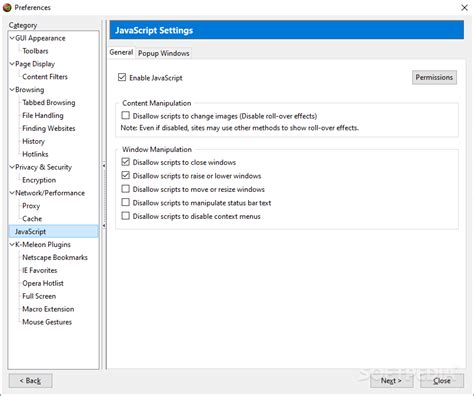This screenshot has height=396, width=474.
Task: Select History in the category tree
Action: (x=33, y=141)
